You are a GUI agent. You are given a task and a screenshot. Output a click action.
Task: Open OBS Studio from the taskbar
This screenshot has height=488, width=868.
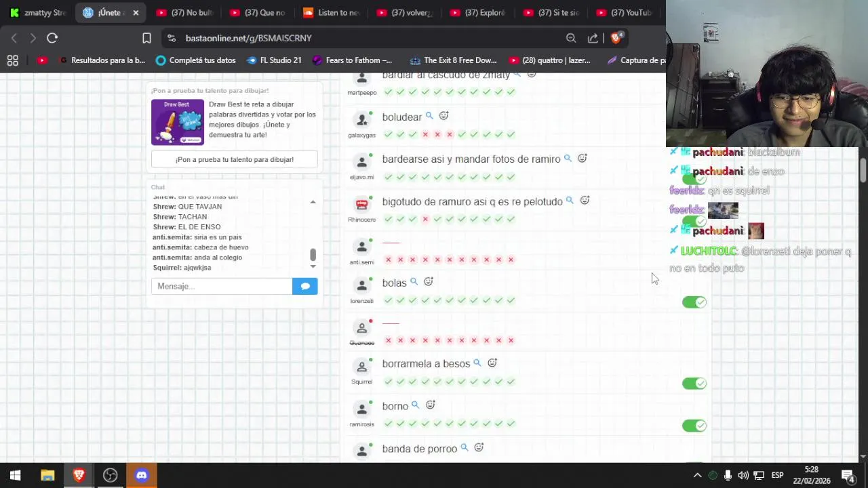pos(110,475)
